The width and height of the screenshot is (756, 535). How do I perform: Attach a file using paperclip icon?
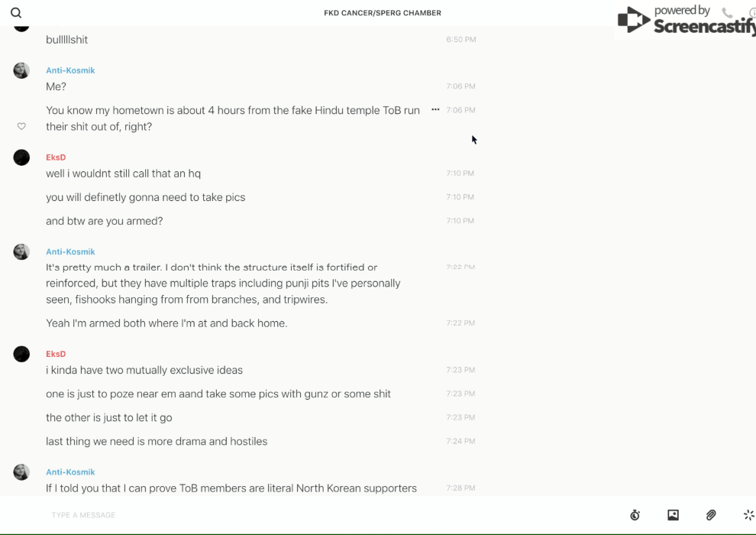point(711,515)
